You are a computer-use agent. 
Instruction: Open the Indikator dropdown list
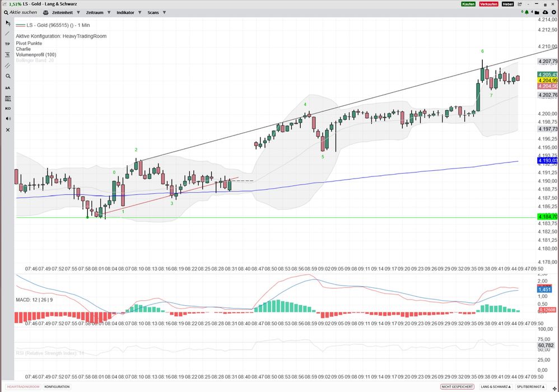click(128, 12)
